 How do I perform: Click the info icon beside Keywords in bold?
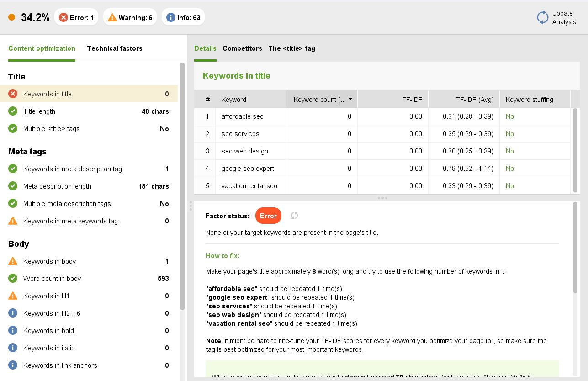pyautogui.click(x=13, y=330)
